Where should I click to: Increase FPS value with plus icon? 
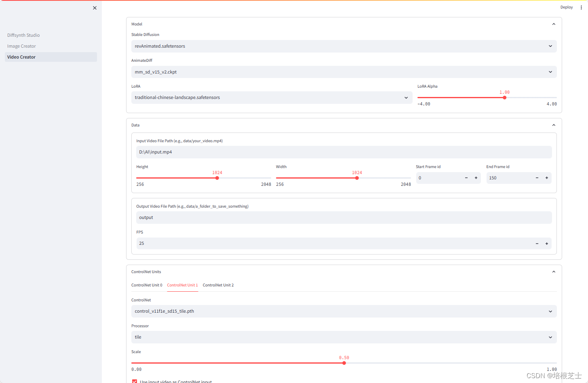click(x=546, y=244)
